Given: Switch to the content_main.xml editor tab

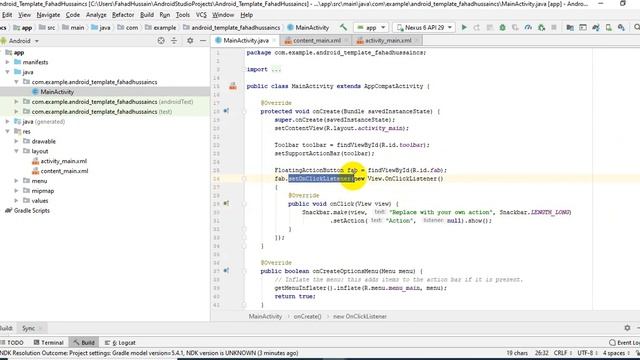Looking at the screenshot, I should (316, 40).
